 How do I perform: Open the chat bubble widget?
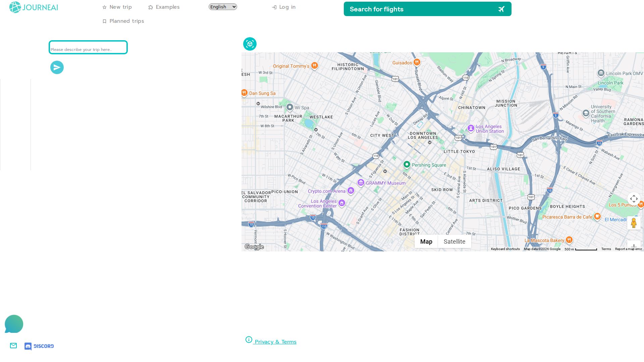14,324
